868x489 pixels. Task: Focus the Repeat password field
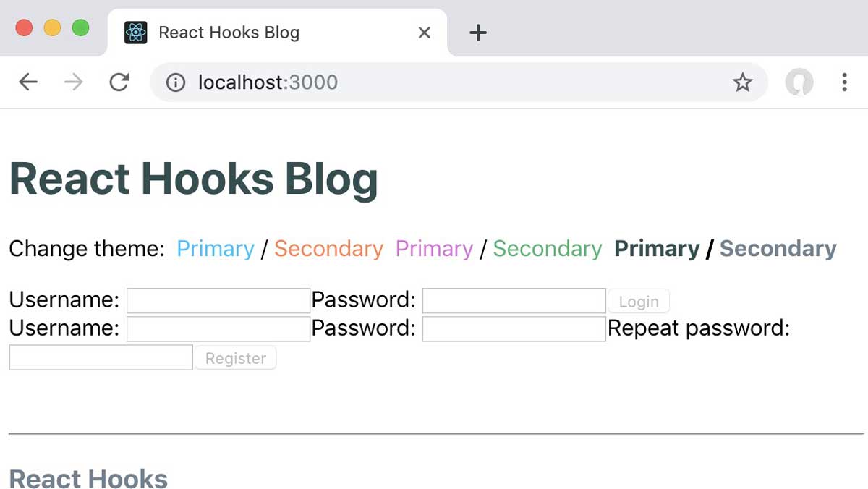(x=101, y=357)
